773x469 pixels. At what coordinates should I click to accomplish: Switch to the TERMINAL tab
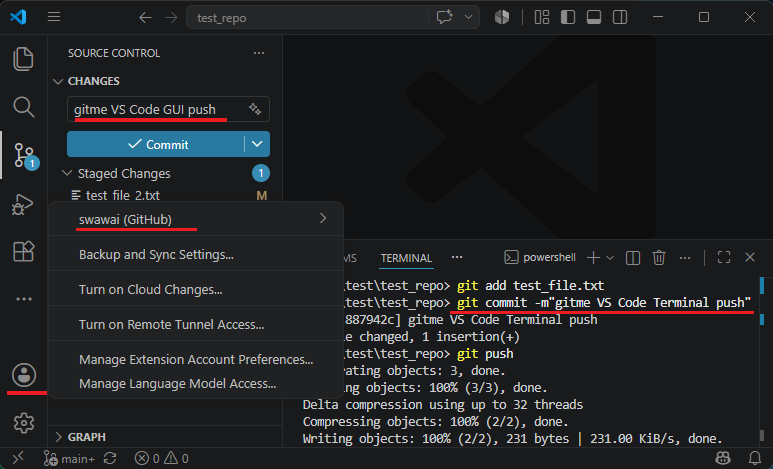click(x=406, y=258)
